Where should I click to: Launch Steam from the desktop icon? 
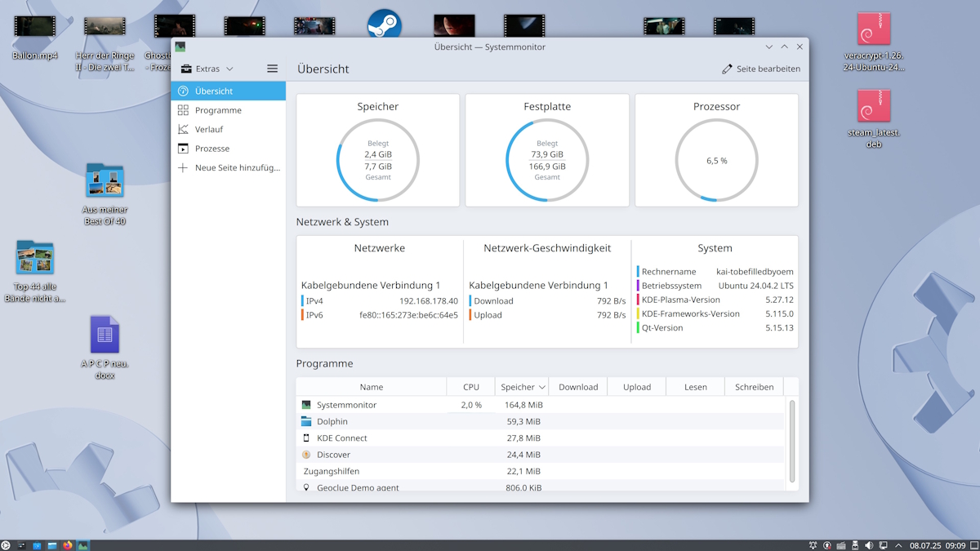coord(384,24)
